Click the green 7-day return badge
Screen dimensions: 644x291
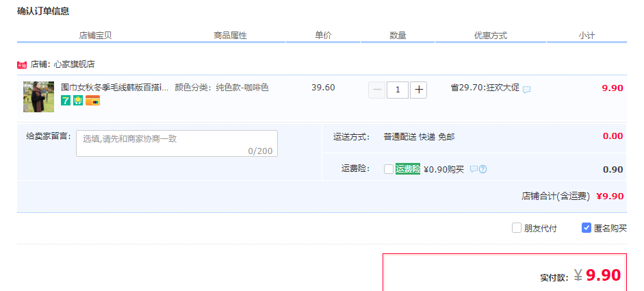coord(65,100)
